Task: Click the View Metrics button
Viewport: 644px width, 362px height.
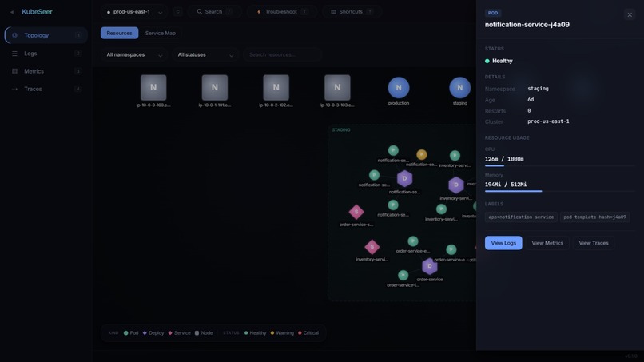Action: [547, 243]
